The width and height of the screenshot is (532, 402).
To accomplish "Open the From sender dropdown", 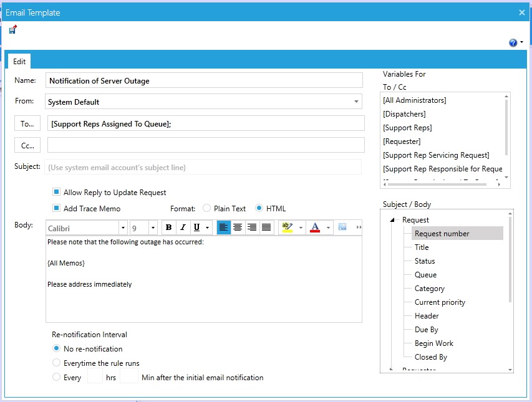I will click(x=356, y=102).
